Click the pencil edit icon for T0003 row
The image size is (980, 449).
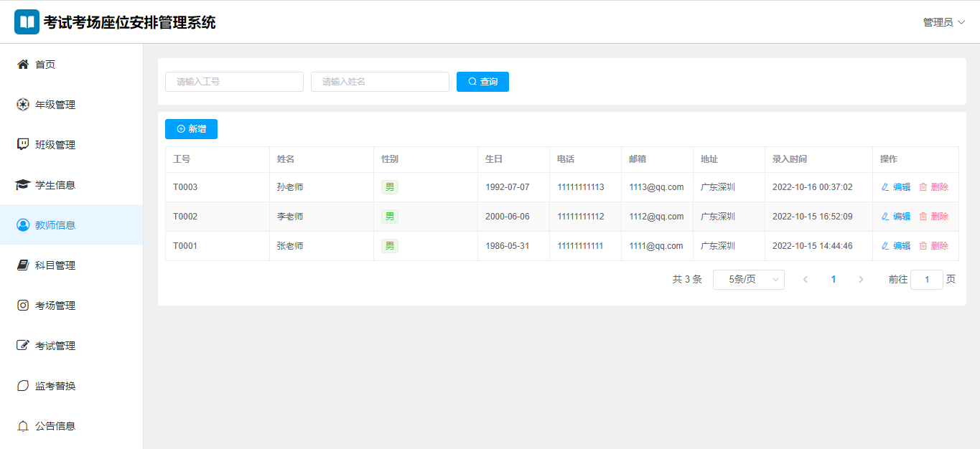(885, 187)
